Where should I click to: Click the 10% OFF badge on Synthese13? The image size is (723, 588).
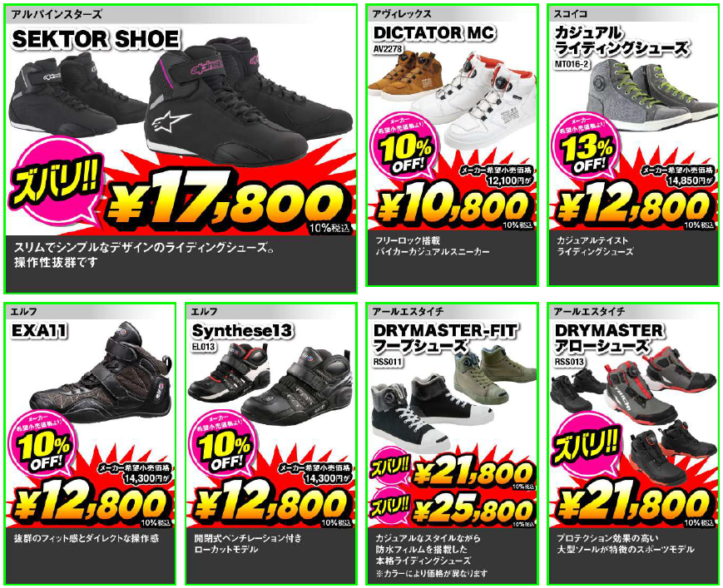click(224, 444)
